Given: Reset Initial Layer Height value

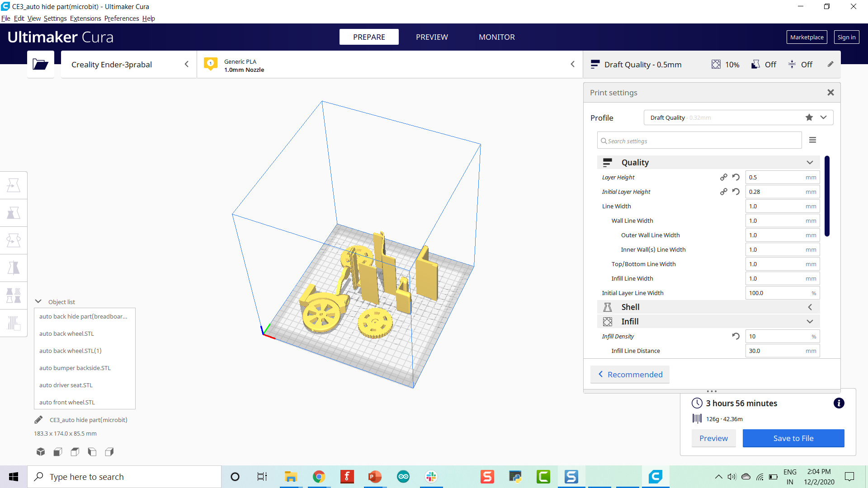Looking at the screenshot, I should coord(736,192).
